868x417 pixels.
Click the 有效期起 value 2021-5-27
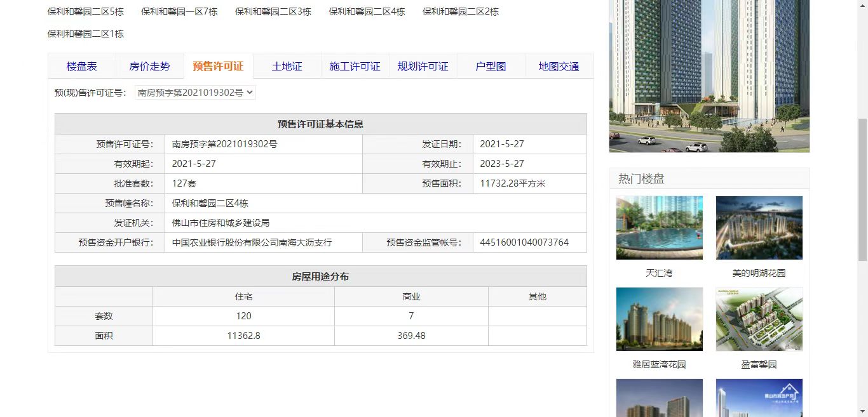pyautogui.click(x=194, y=164)
